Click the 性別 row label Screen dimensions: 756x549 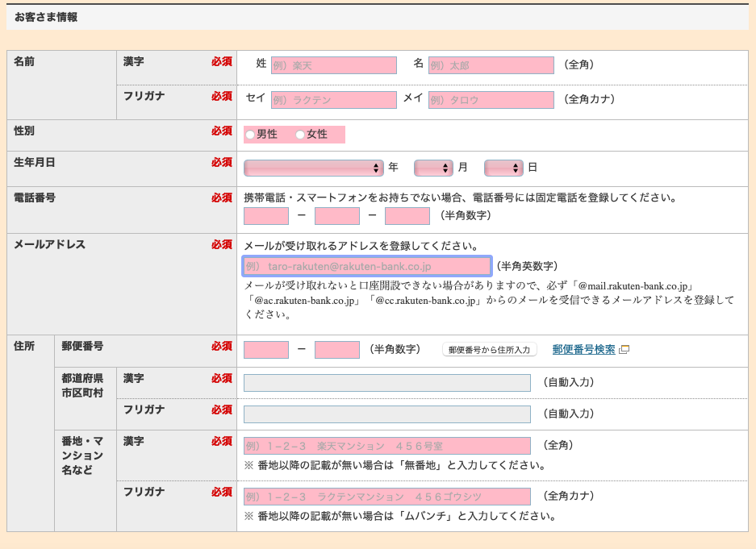pyautogui.click(x=24, y=131)
